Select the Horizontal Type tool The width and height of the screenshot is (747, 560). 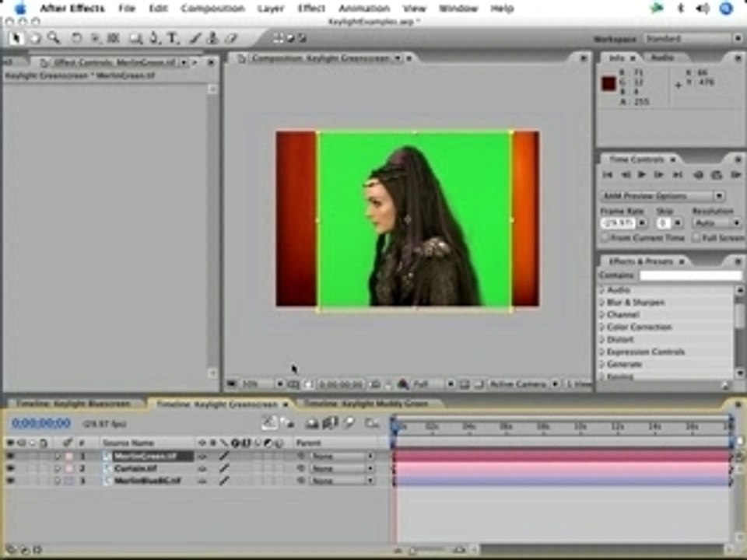point(173,38)
